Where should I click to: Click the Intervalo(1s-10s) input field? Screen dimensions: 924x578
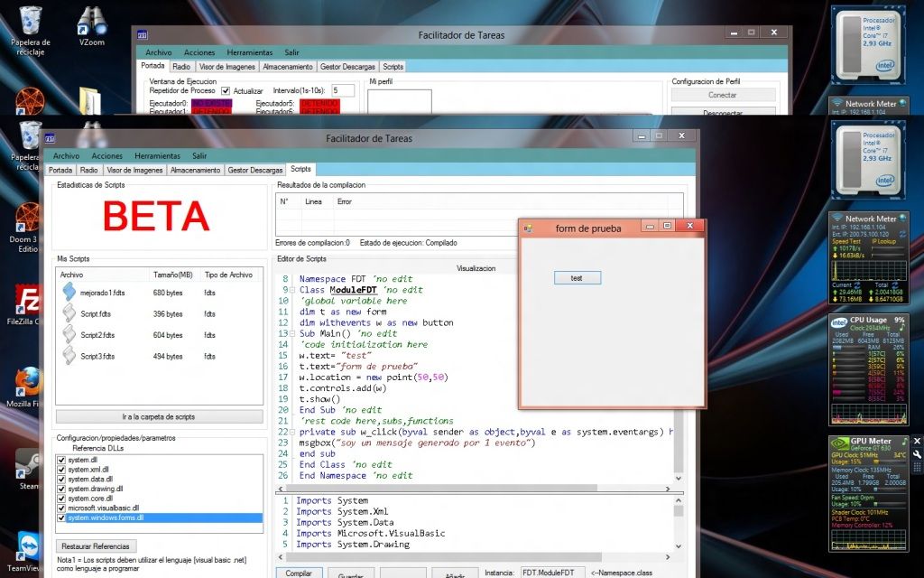click(x=342, y=90)
